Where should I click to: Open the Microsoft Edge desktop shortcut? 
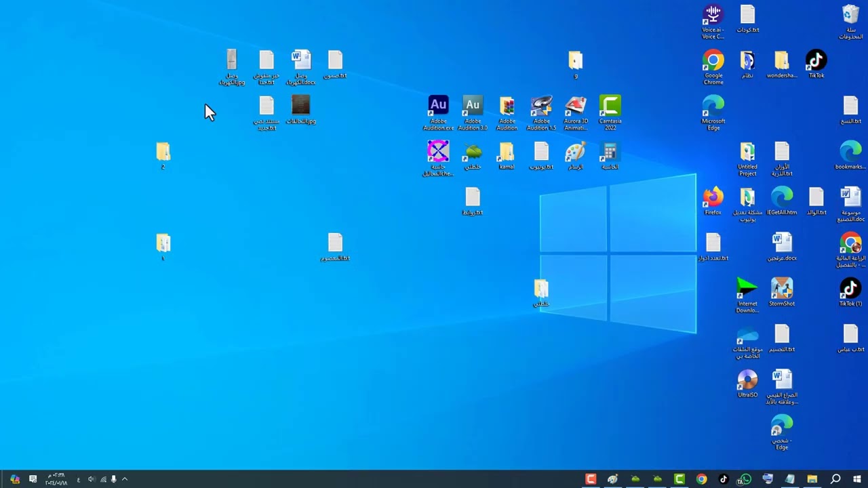(x=713, y=113)
